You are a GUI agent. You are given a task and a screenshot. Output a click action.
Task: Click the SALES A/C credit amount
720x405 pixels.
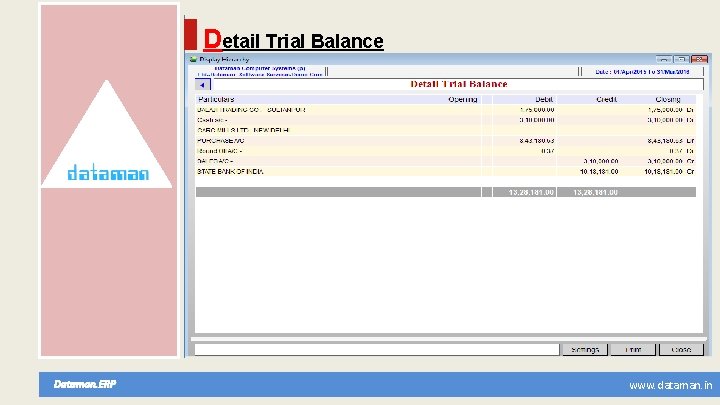601,161
